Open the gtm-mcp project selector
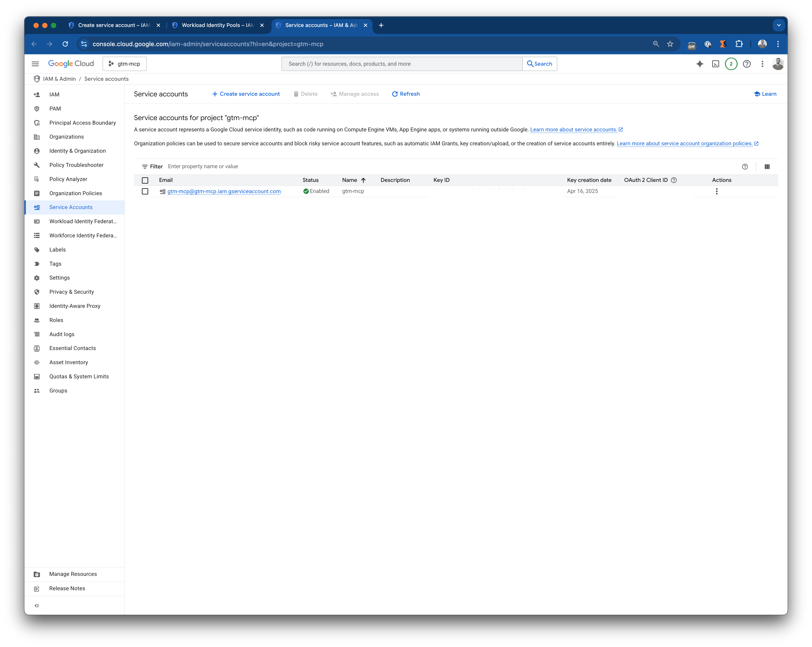The height and width of the screenshot is (647, 812). [x=124, y=64]
